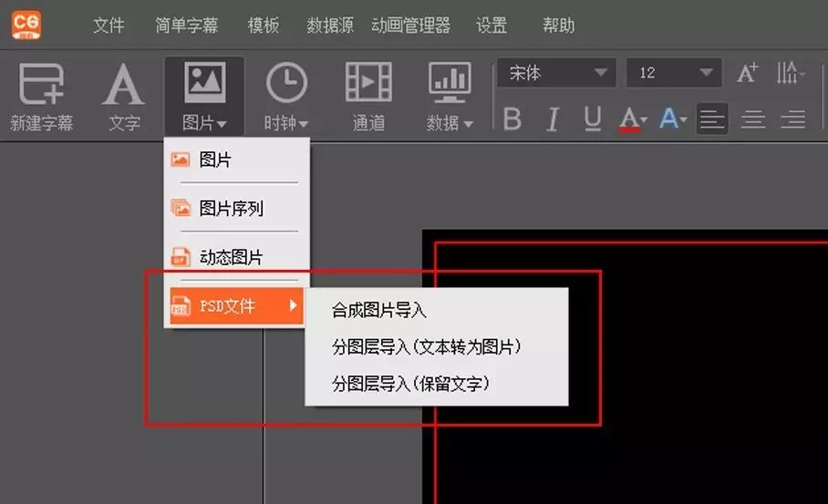This screenshot has height=504, width=828.
Task: Open the 动画管理器 menu
Action: pos(411,25)
